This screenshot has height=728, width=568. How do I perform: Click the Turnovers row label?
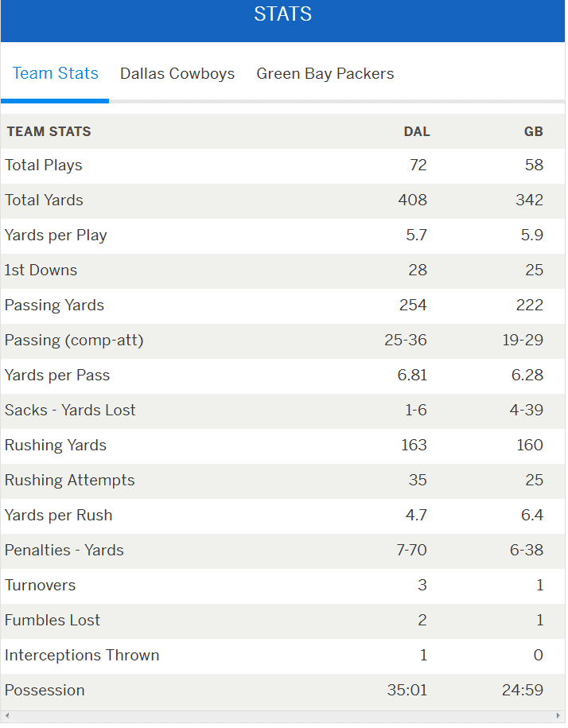pos(41,586)
